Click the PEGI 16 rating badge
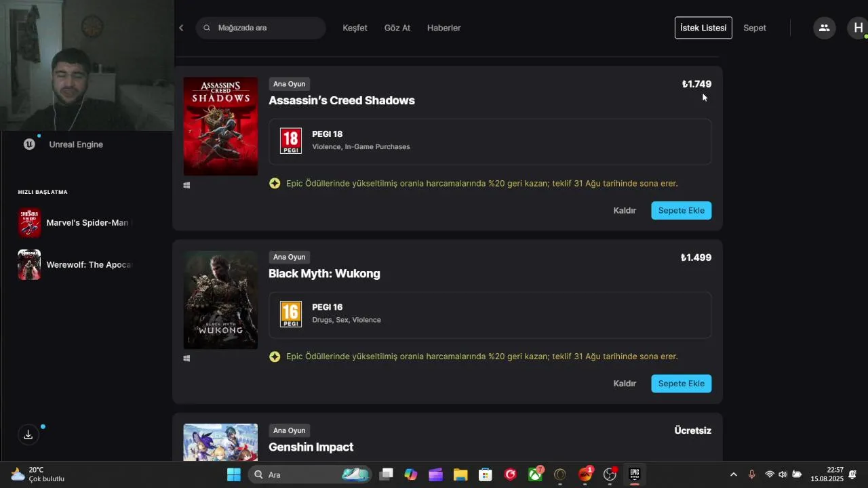Image resolution: width=868 pixels, height=488 pixels. [291, 314]
